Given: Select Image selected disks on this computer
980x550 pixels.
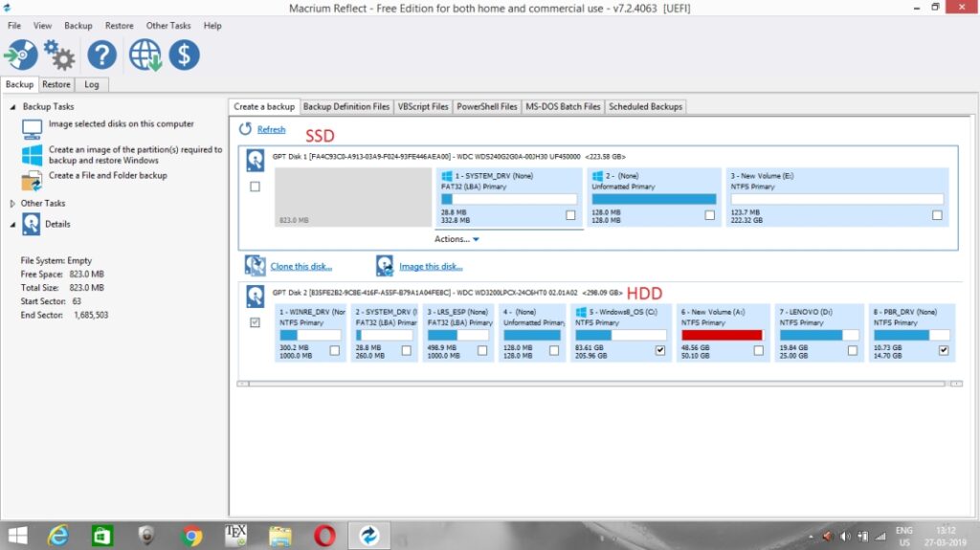Looking at the screenshot, I should click(x=122, y=123).
